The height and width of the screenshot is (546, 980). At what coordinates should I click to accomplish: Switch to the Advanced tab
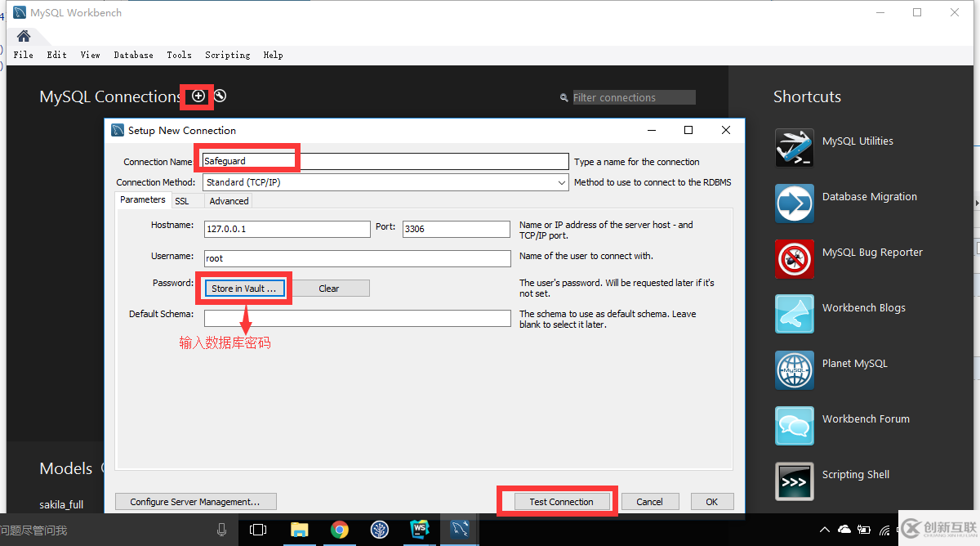click(229, 200)
